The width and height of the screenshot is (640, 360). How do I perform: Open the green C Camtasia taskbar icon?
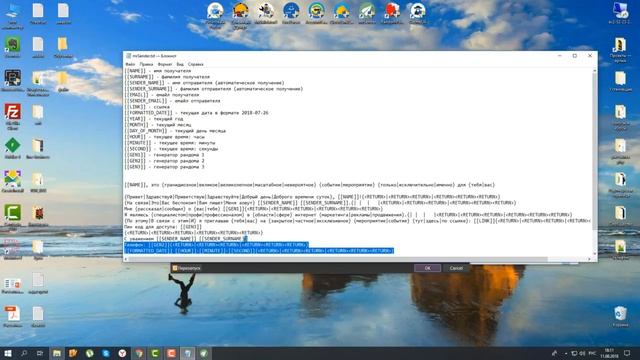coord(155,353)
